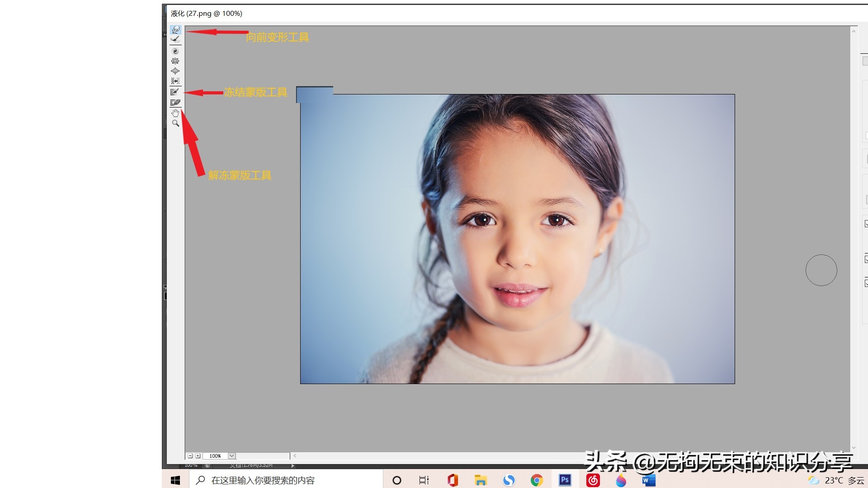The width and height of the screenshot is (868, 488).
Task: Open Photoshop from the Windows taskbar
Action: coord(565,480)
